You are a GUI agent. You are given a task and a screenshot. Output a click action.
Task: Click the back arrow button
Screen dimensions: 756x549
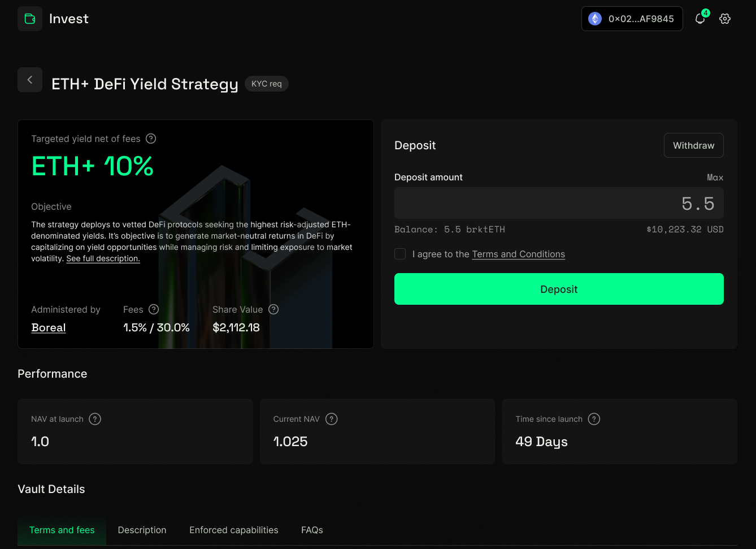(x=30, y=80)
